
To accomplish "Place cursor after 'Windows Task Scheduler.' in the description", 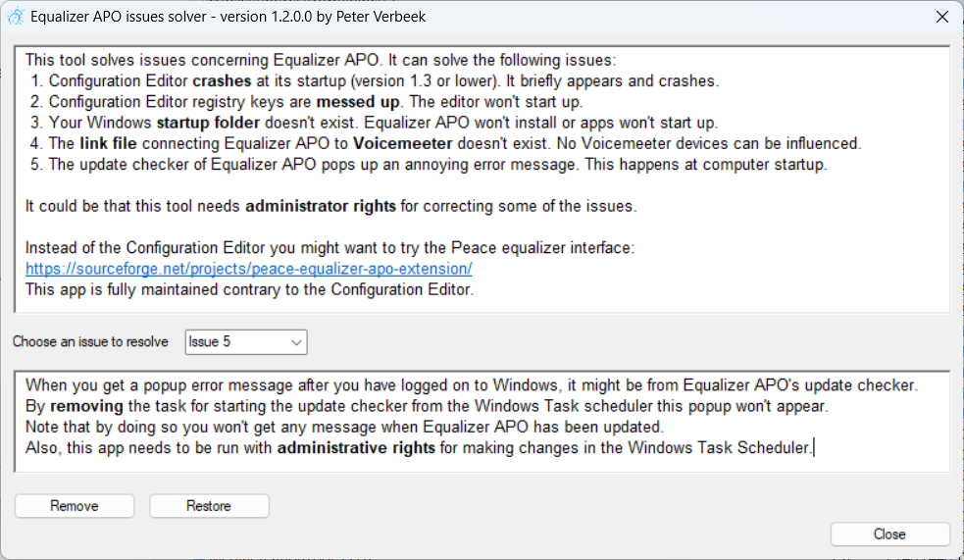I will pyautogui.click(x=814, y=449).
